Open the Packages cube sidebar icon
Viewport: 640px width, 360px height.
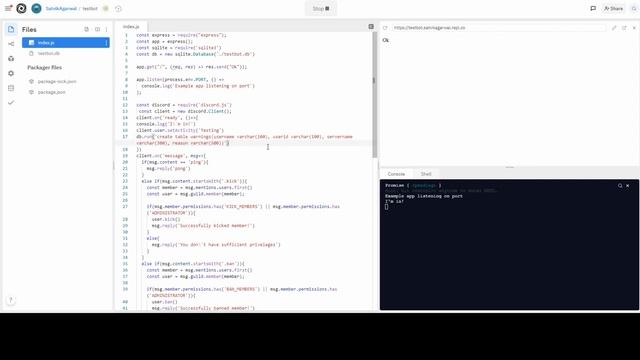point(11,59)
